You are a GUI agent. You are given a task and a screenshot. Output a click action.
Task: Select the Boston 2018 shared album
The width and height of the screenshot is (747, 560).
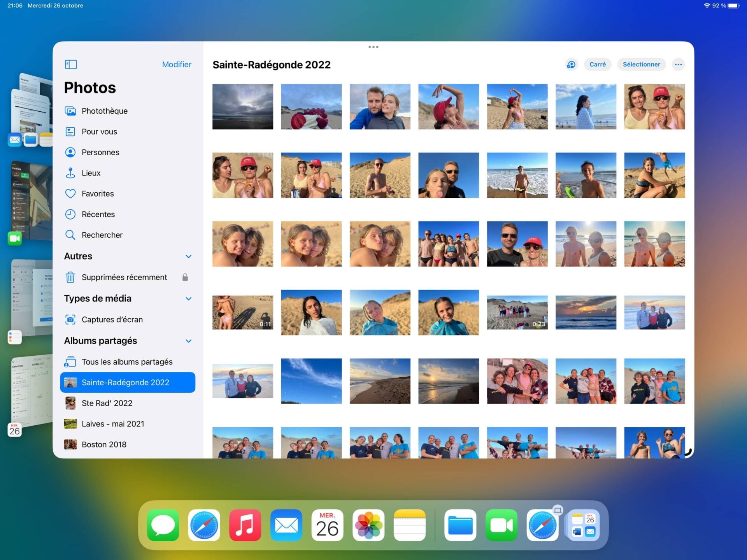pos(103,444)
